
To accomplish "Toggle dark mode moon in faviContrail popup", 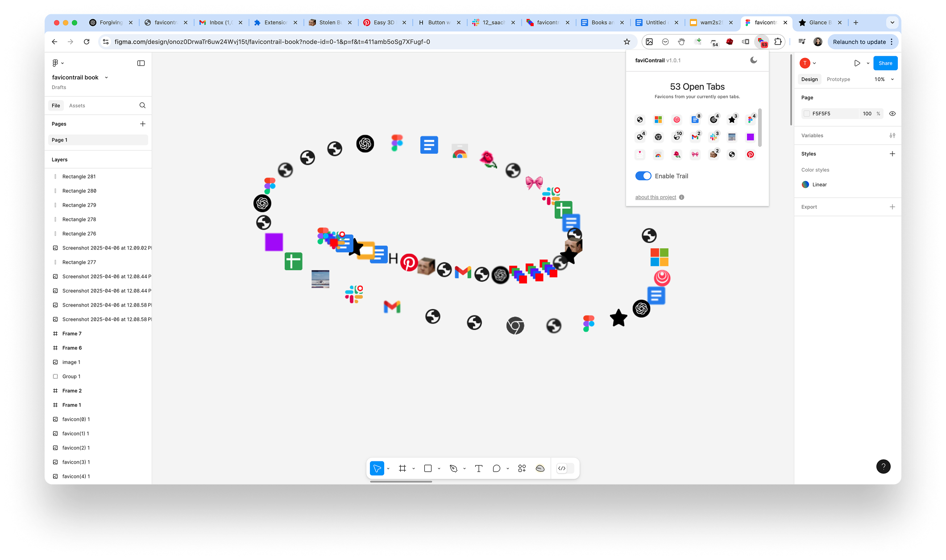I will (x=754, y=60).
